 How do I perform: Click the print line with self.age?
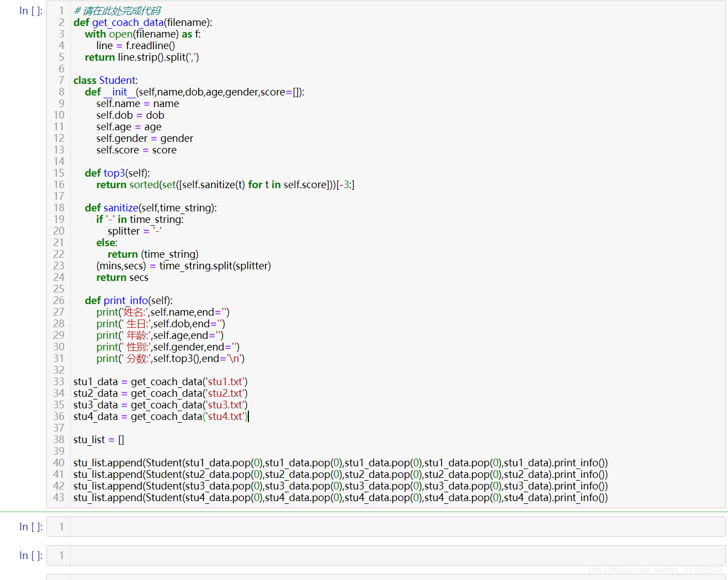pyautogui.click(x=160, y=335)
